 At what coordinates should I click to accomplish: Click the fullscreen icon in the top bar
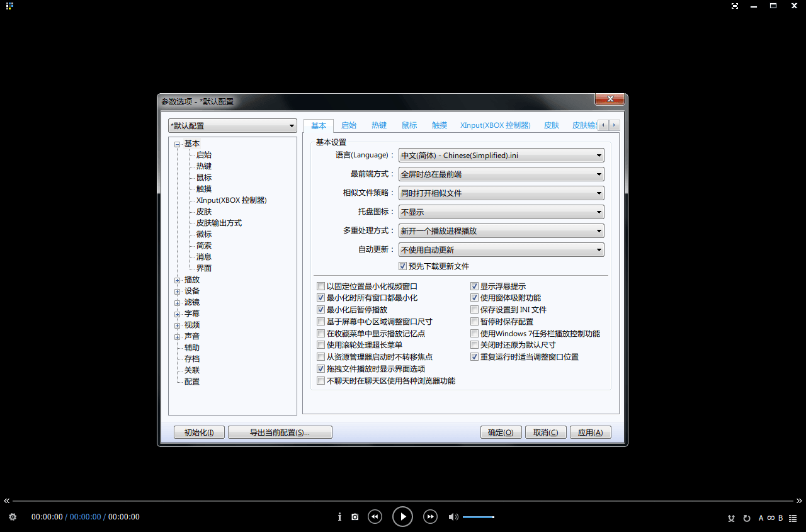pos(735,6)
